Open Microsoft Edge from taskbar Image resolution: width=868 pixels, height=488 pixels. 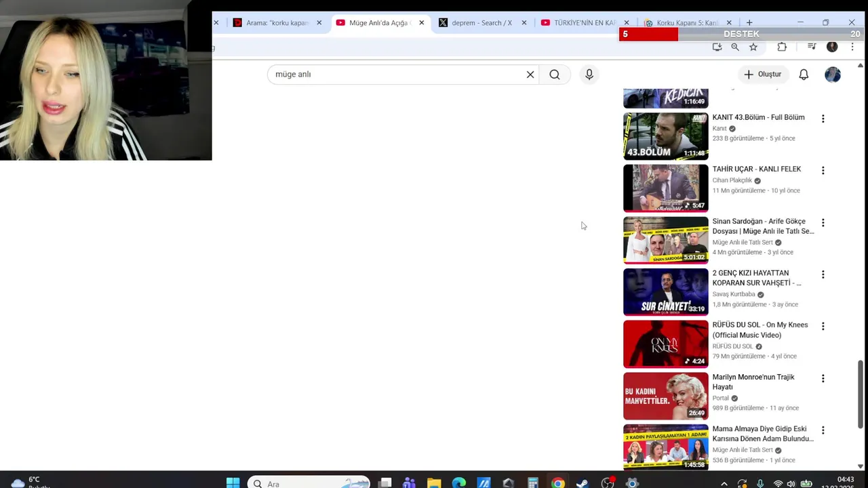click(x=459, y=483)
